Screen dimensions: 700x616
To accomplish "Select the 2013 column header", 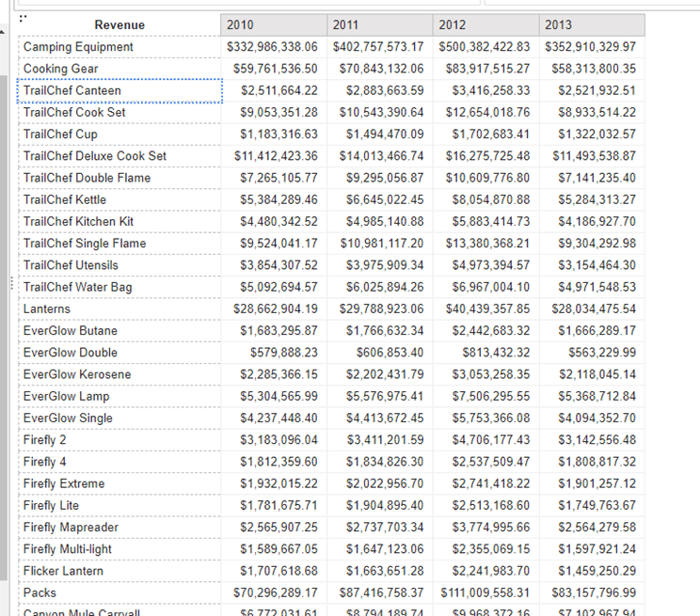I will (592, 25).
